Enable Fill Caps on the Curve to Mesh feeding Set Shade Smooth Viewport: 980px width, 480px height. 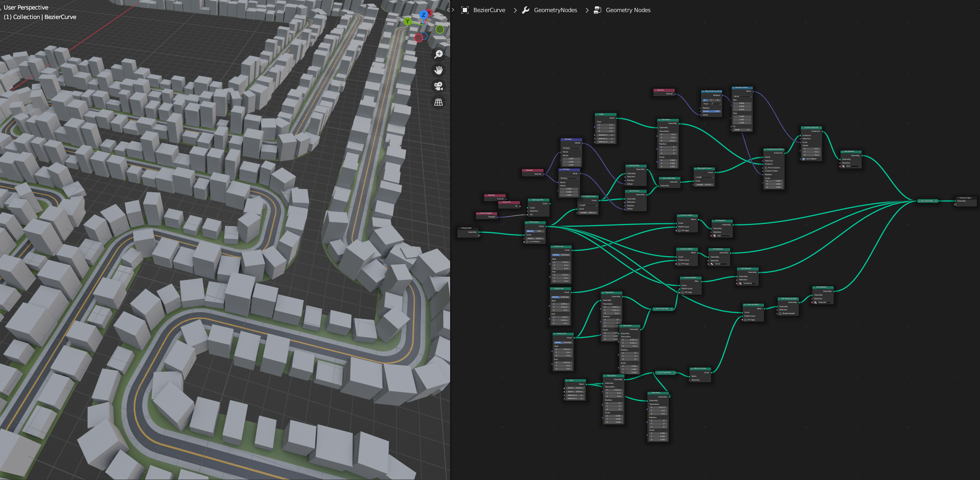(x=745, y=320)
